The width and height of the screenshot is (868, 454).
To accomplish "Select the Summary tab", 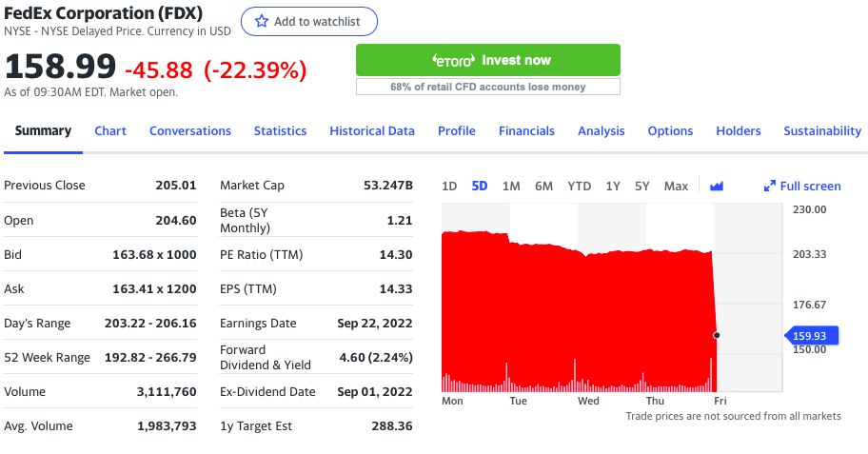I will 43,130.
